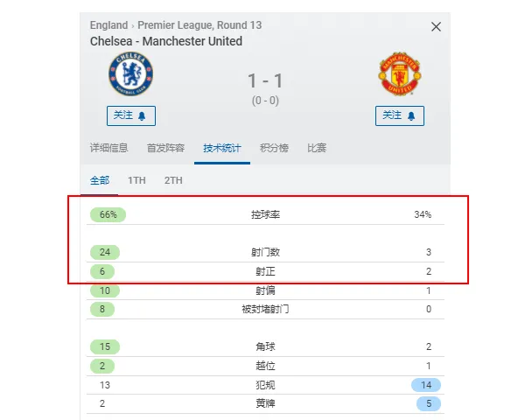525x420 pixels.
Task: Select the 技术统计 tab
Action: click(x=222, y=148)
